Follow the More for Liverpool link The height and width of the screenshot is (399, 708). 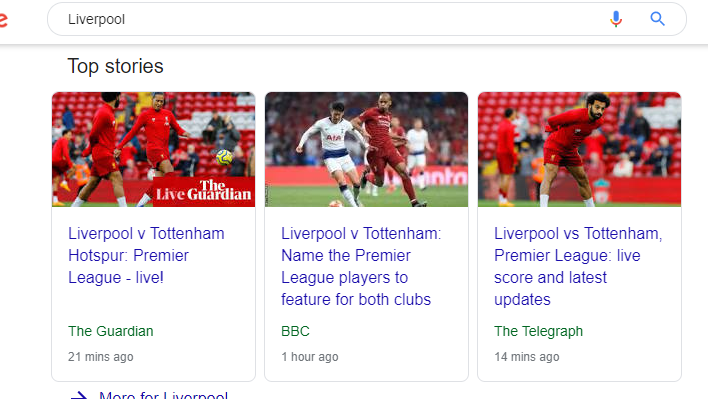163,395
